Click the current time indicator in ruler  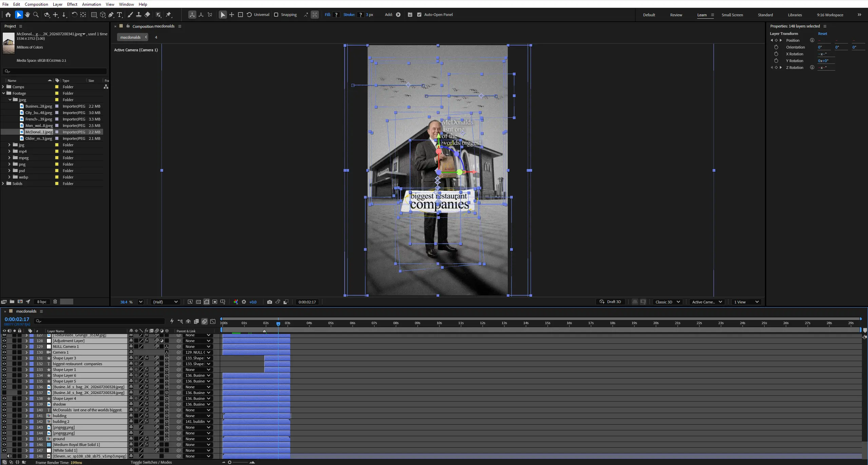coord(278,324)
